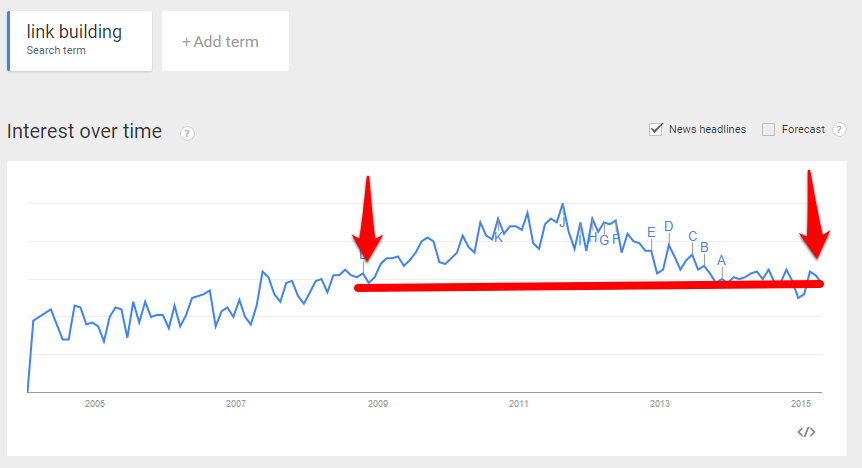Viewport: 862px width, 468px height.
Task: Click news headline marker J
Action: point(562,222)
